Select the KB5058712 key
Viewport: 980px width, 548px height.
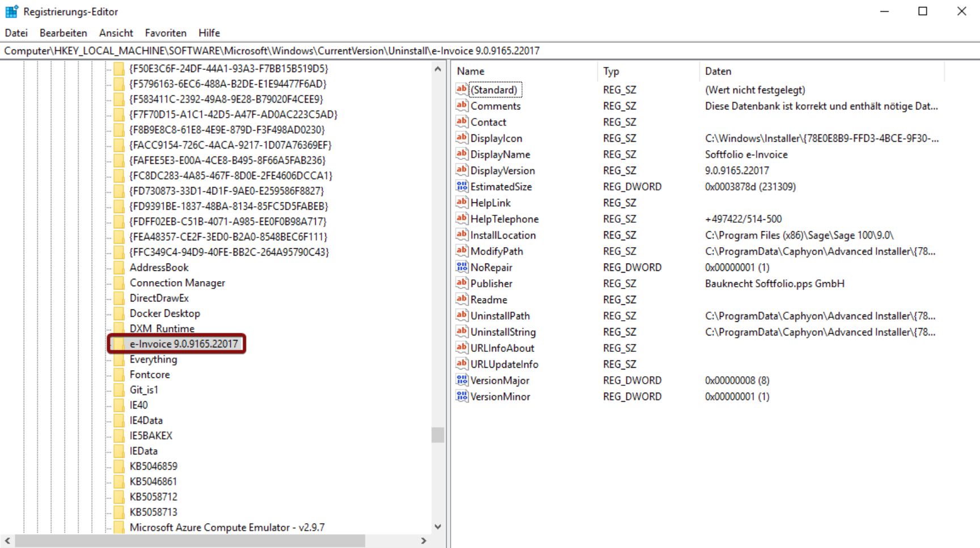pyautogui.click(x=154, y=497)
